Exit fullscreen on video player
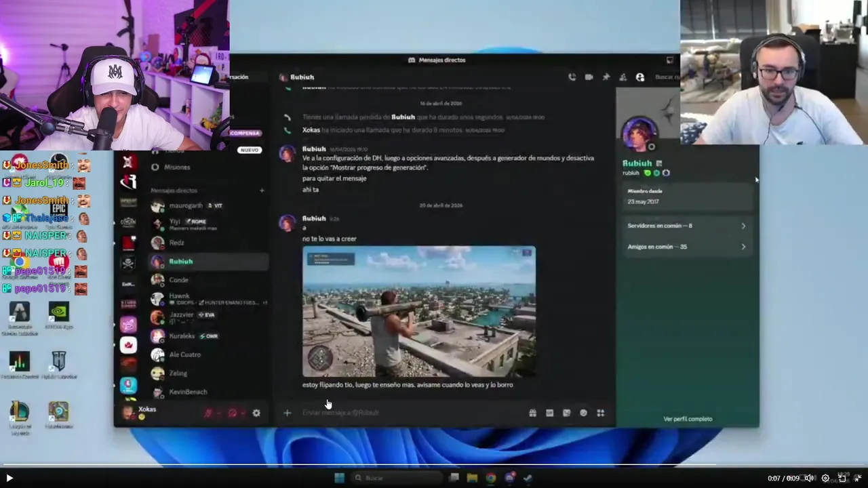The width and height of the screenshot is (868, 488). (858, 478)
